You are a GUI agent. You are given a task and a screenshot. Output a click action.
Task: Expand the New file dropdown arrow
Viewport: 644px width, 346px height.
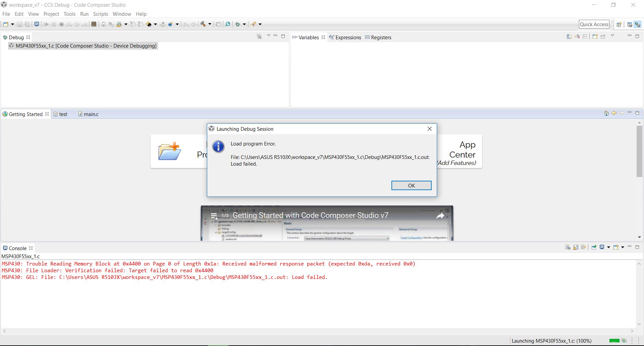point(12,24)
